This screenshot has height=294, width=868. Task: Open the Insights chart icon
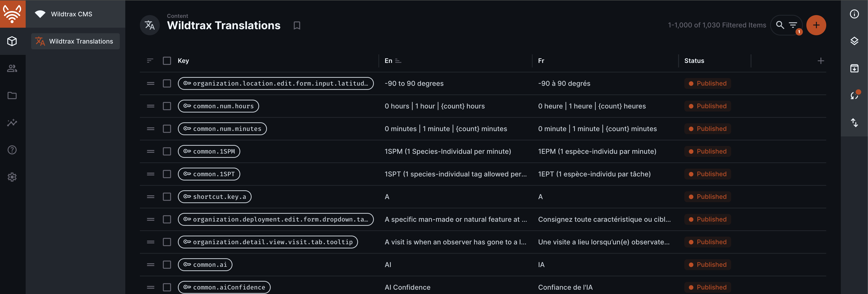12,123
